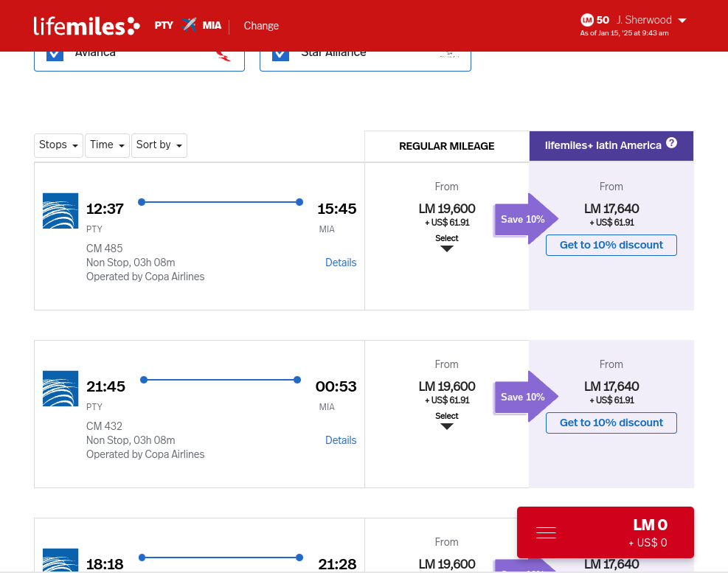Click Save 10% arrow on the 12:37 flight
Viewport: 728px width, 573px height.
tap(526, 219)
